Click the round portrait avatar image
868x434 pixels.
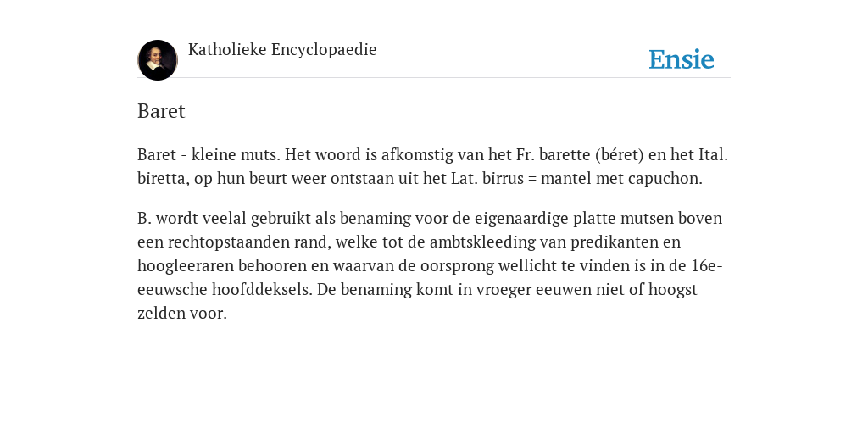coord(158,60)
